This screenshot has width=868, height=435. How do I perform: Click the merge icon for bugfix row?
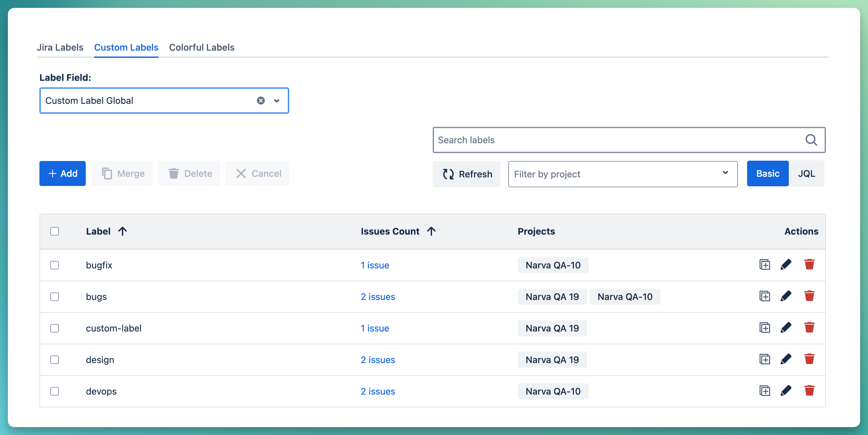[x=765, y=265]
